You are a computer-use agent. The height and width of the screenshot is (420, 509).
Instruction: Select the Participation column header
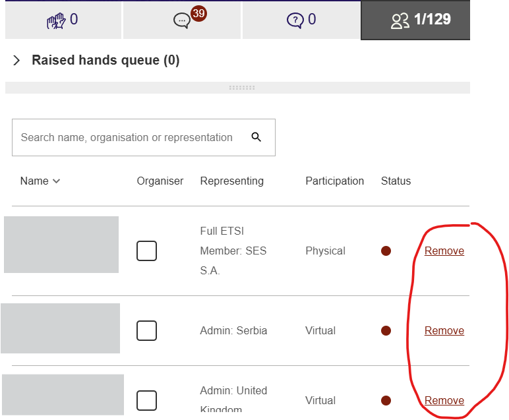(x=335, y=181)
